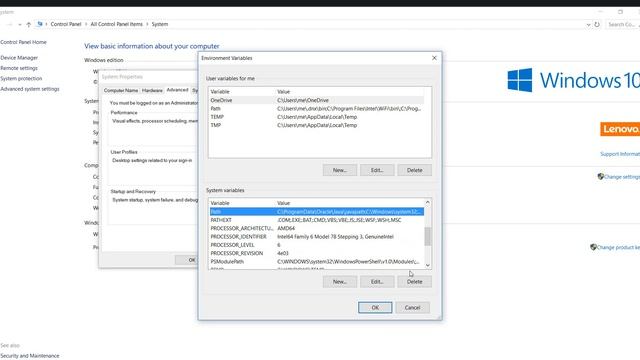Click the refresh icon beside address bar
Screen dimensions: 640x360
point(597,24)
